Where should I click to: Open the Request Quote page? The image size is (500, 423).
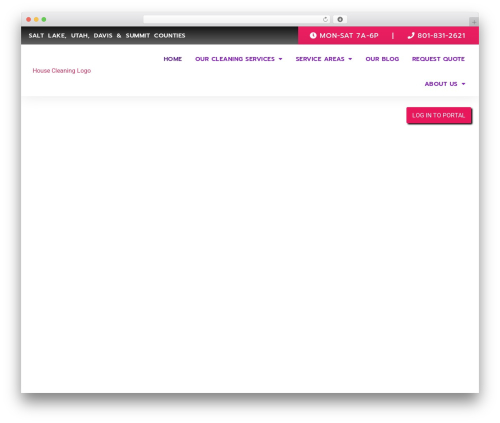pyautogui.click(x=438, y=59)
